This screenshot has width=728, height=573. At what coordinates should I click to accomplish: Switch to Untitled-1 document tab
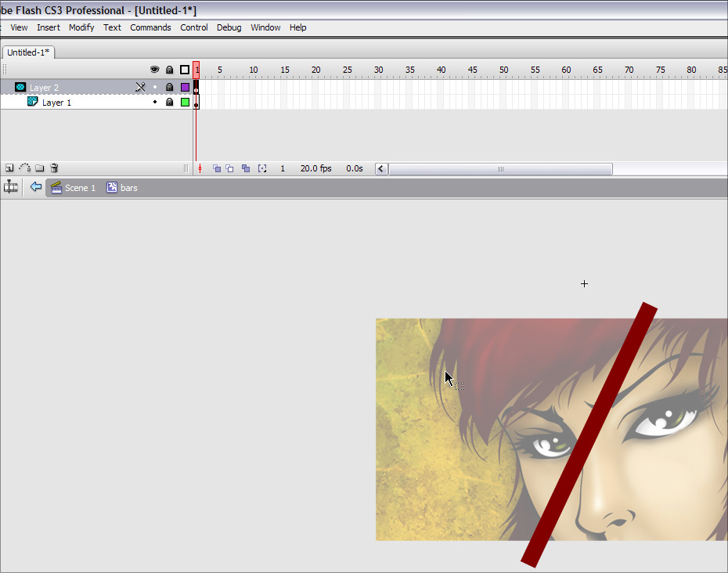[28, 52]
